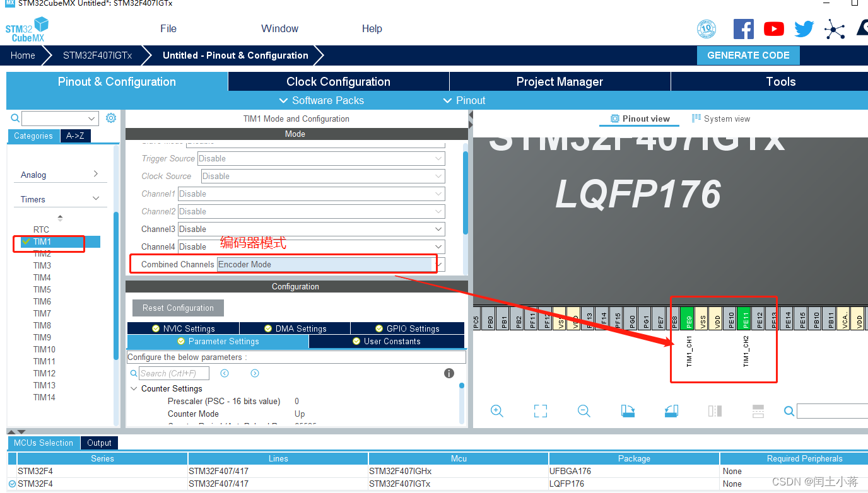Zoom in on the pinout view

pos(497,411)
